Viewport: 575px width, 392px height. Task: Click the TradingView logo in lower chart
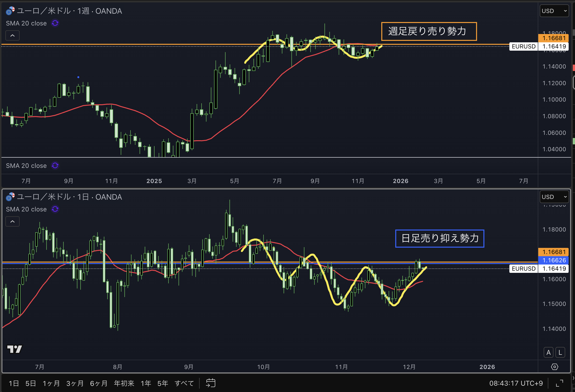point(14,349)
